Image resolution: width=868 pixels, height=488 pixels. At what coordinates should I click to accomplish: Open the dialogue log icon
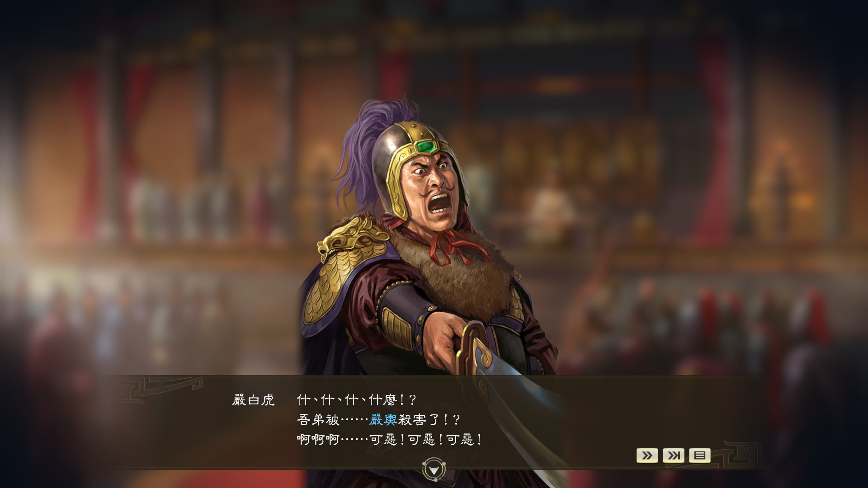[699, 455]
